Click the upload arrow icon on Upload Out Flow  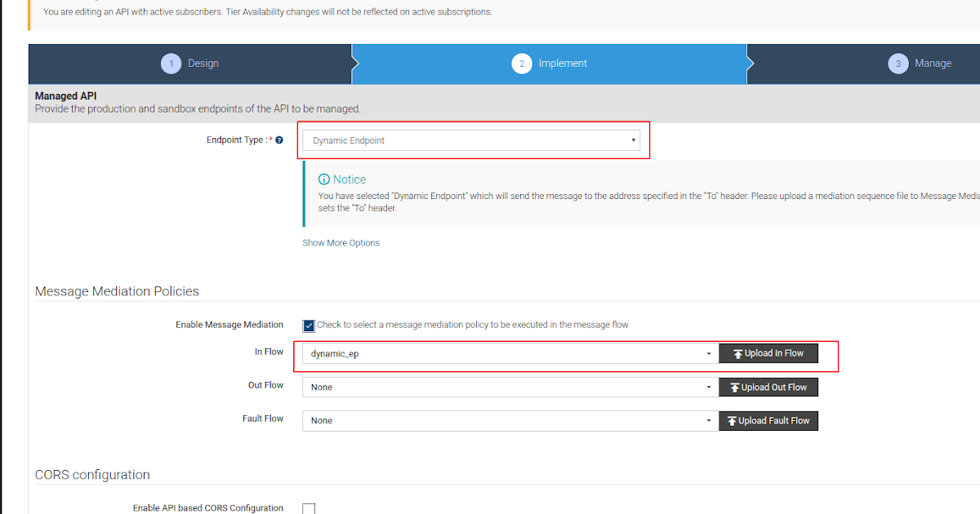point(733,387)
